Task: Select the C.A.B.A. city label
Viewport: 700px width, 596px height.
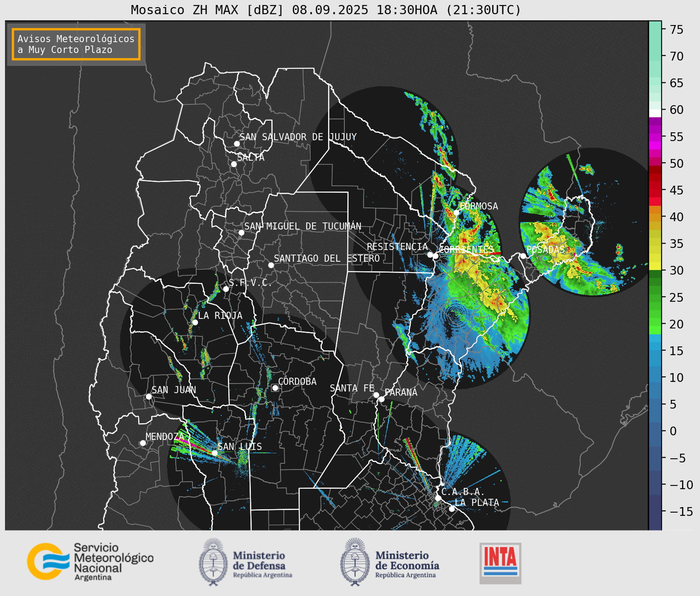Action: tap(463, 492)
